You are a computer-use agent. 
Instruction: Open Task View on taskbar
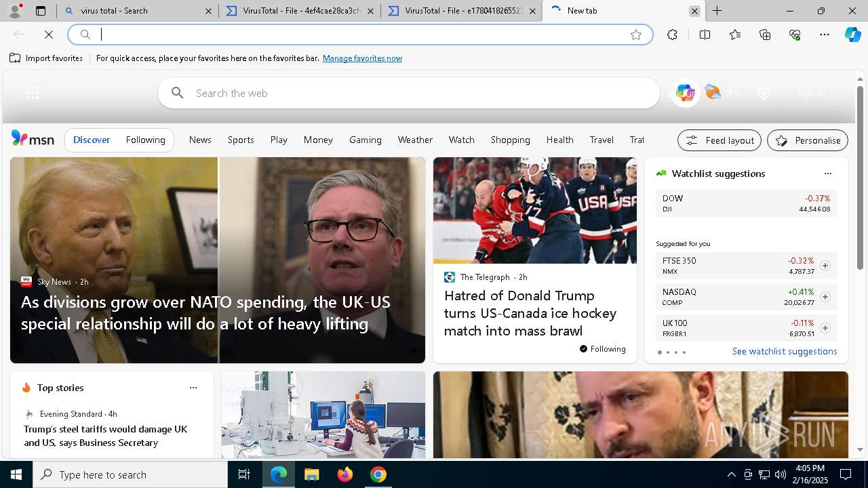tap(244, 474)
